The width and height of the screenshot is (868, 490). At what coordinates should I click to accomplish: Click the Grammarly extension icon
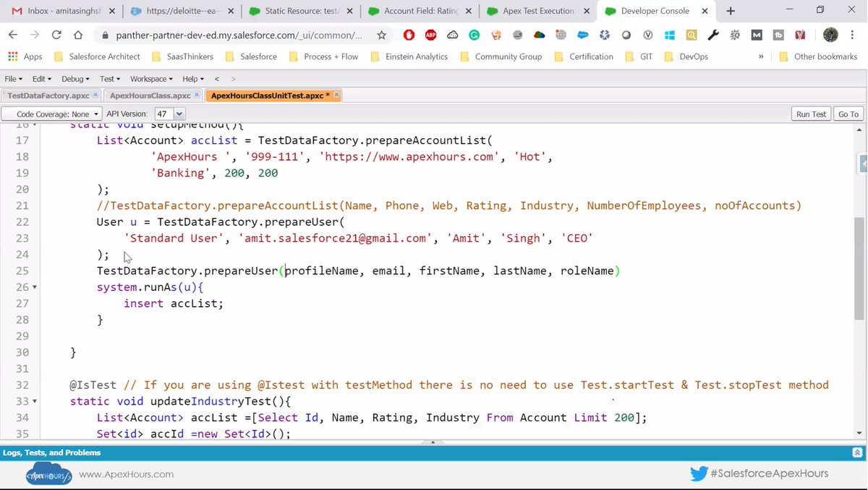473,35
